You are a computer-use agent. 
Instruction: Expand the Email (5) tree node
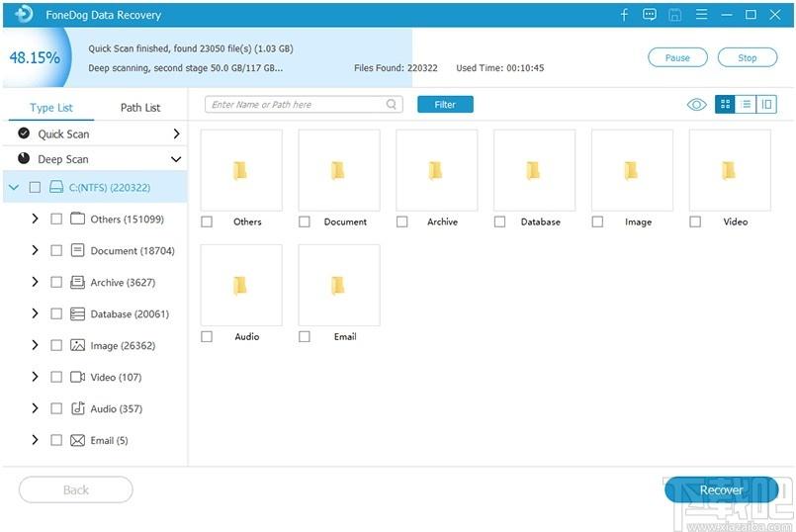click(x=35, y=440)
